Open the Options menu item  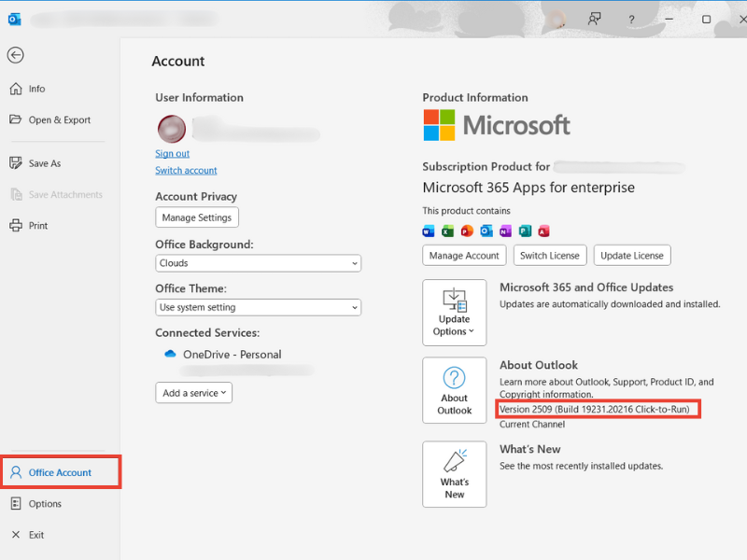click(43, 503)
